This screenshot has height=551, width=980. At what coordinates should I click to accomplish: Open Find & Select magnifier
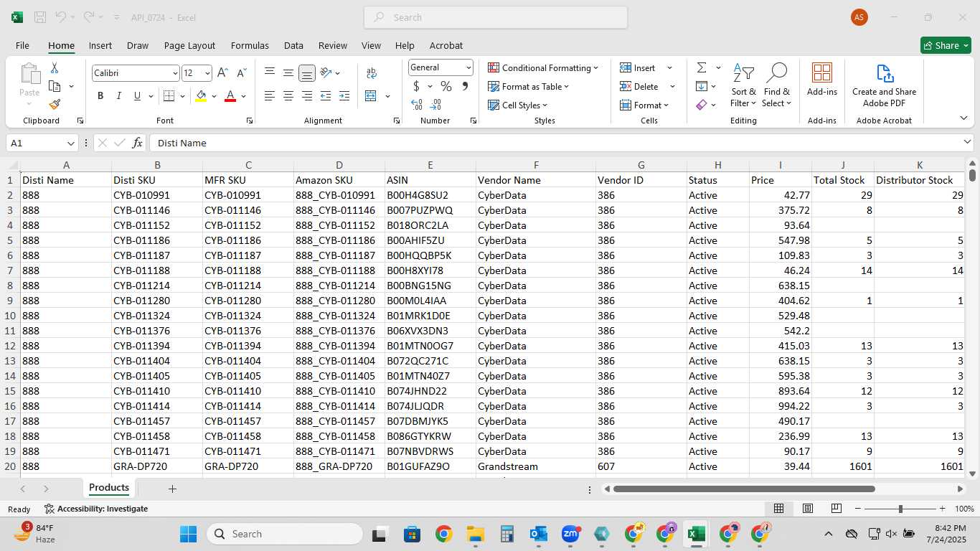[777, 85]
